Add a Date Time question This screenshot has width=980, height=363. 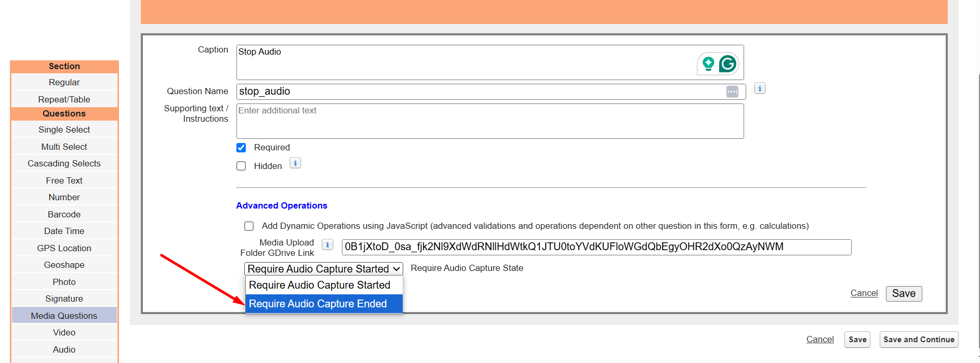pos(64,231)
